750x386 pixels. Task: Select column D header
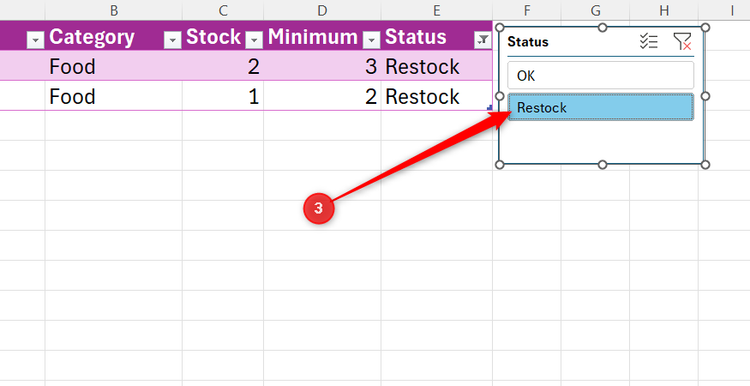point(322,10)
